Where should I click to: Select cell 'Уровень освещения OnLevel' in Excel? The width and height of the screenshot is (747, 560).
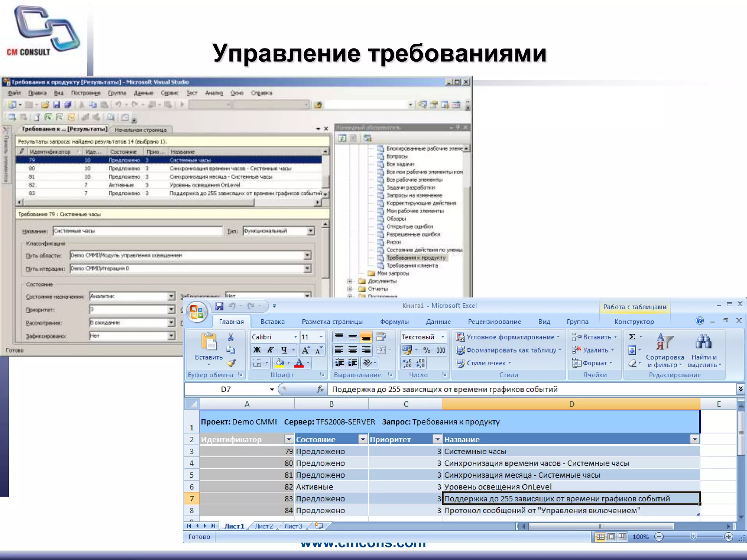click(x=571, y=487)
